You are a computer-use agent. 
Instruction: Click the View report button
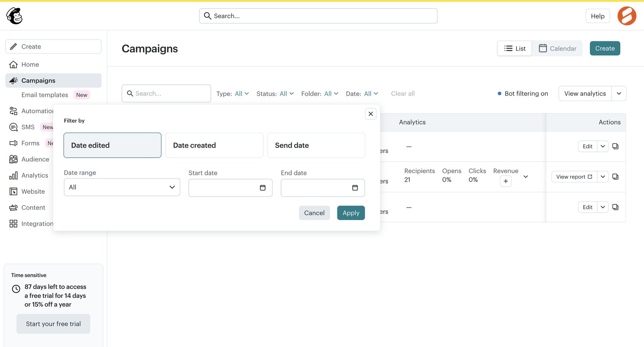574,176
